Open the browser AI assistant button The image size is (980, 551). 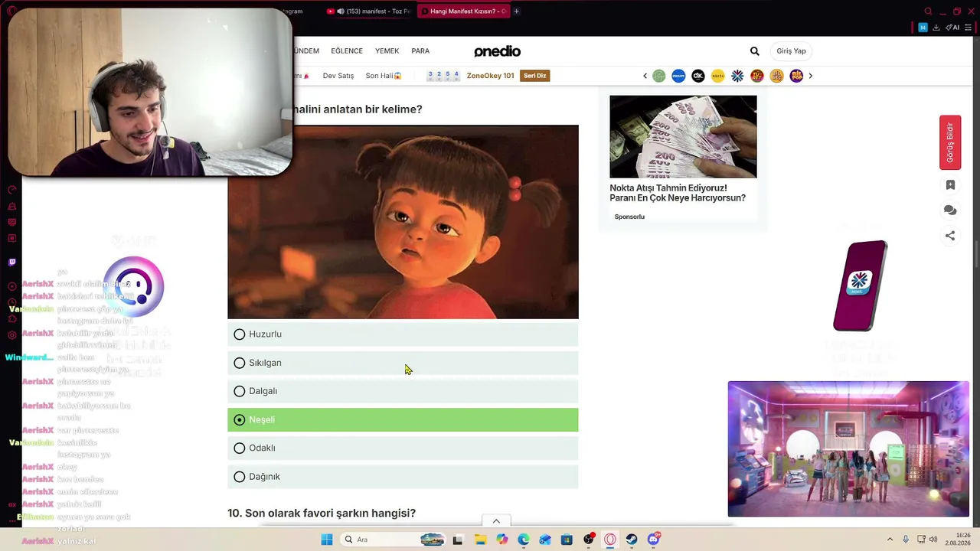click(953, 28)
